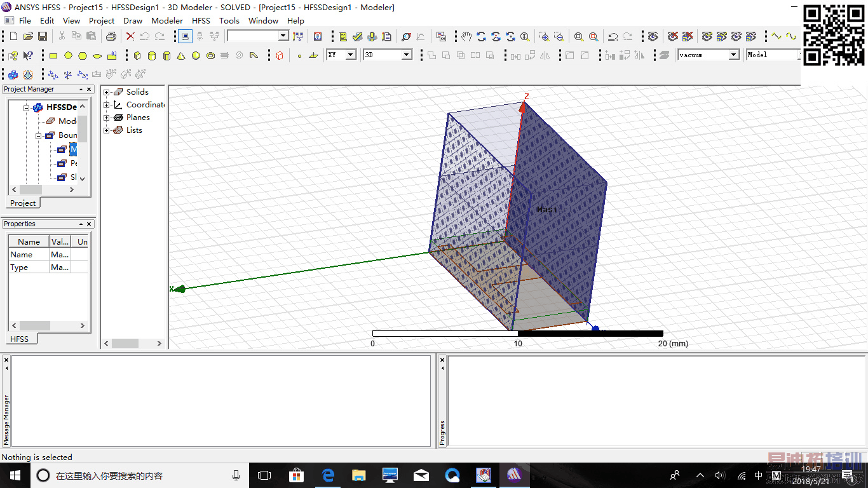
Task: Activate the Pan hand tool
Action: coord(466,37)
